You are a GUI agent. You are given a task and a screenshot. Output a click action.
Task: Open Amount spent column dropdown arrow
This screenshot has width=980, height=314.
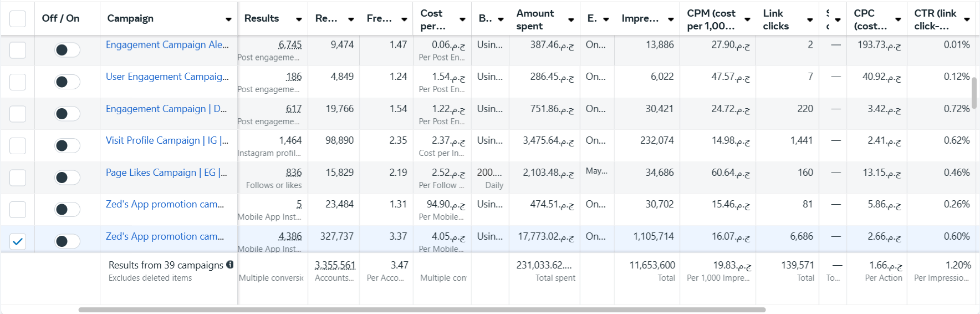[x=571, y=19]
